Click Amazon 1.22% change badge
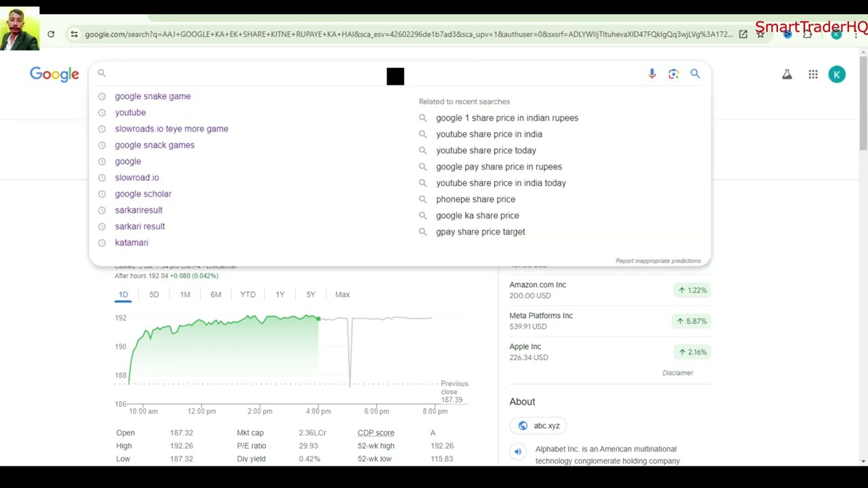Image resolution: width=868 pixels, height=488 pixels. point(692,290)
